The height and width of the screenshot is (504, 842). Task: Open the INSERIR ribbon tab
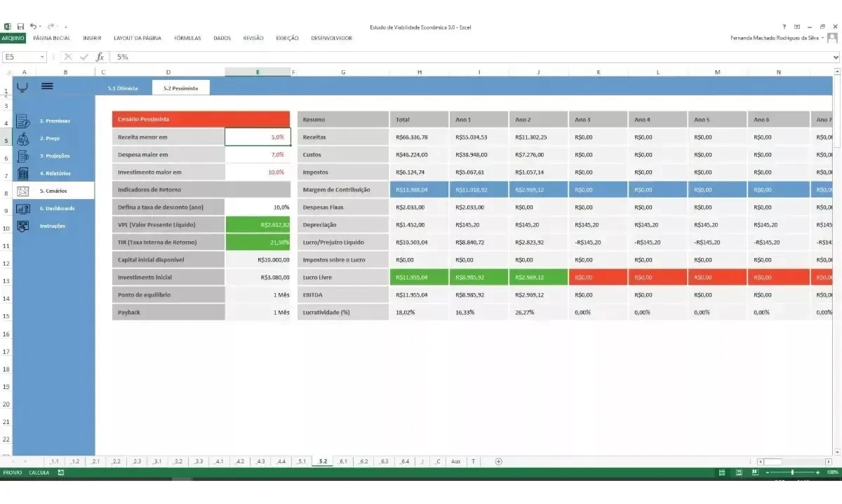click(x=92, y=38)
